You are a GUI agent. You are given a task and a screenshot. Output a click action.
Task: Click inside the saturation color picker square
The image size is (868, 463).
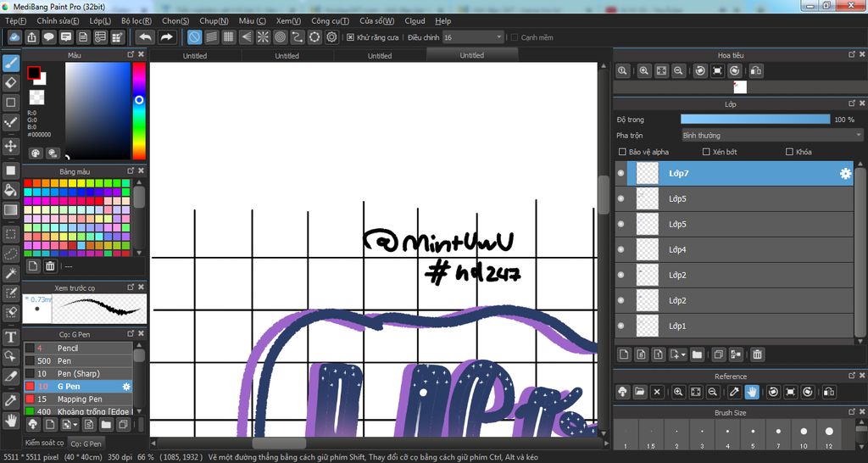(97, 111)
